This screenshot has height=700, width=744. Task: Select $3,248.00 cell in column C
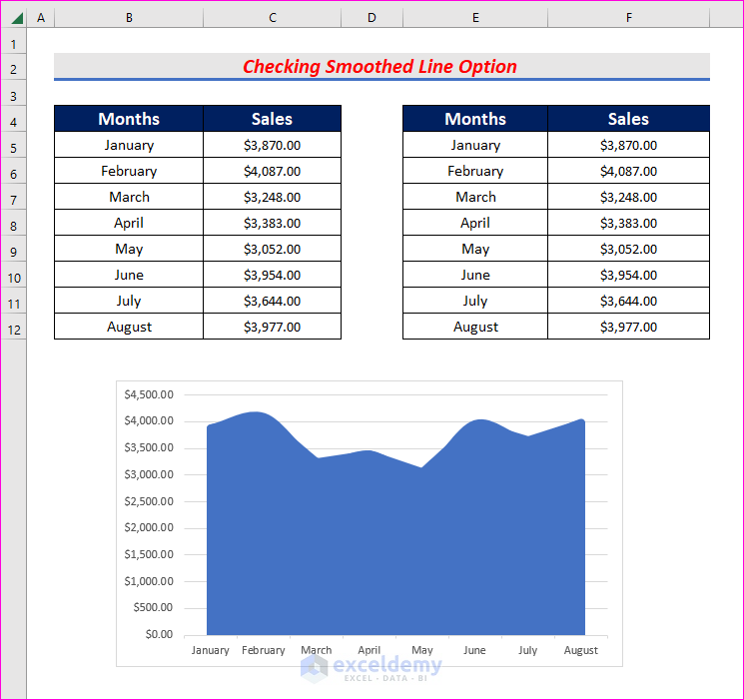click(272, 197)
